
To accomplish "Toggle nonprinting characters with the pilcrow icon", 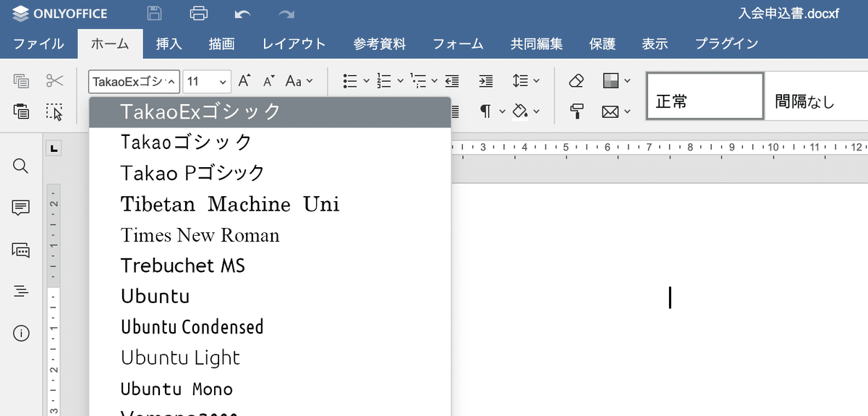I will [485, 111].
